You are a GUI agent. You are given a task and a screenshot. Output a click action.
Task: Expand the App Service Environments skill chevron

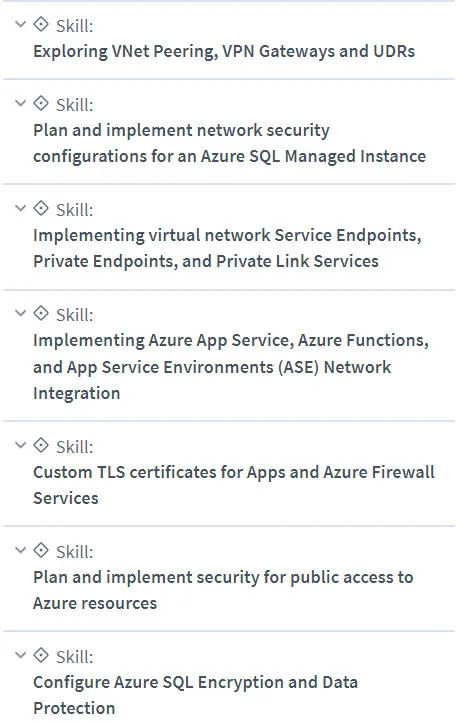20,313
